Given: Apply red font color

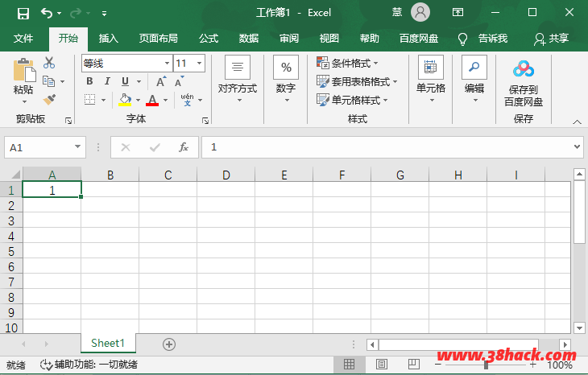Looking at the screenshot, I should click(x=152, y=100).
